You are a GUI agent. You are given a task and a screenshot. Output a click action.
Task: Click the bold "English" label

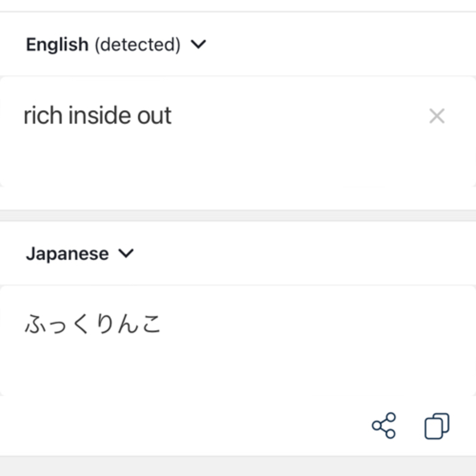coord(57,45)
